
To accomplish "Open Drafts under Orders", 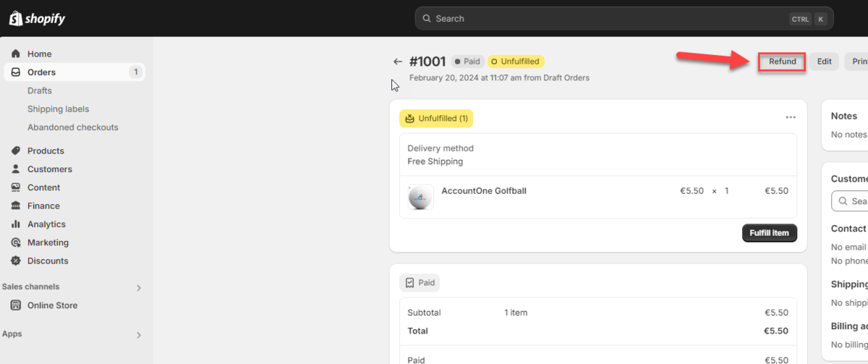I will (39, 90).
